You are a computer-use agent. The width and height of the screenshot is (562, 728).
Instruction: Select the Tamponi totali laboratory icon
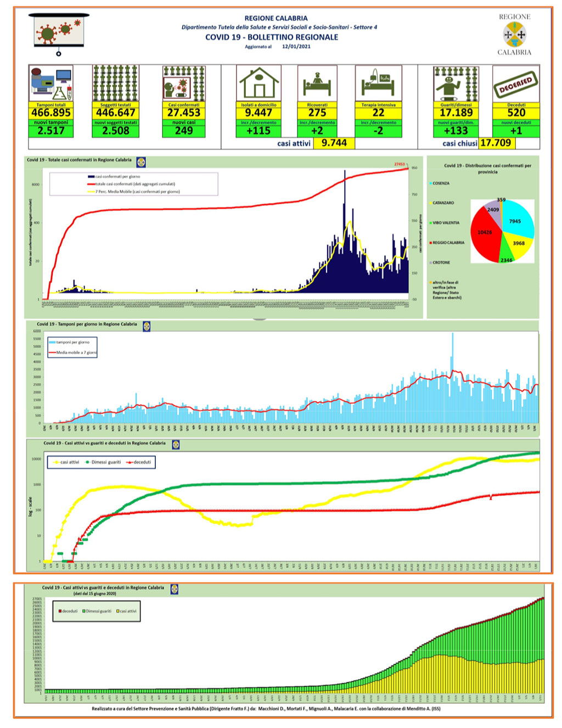tap(51, 84)
